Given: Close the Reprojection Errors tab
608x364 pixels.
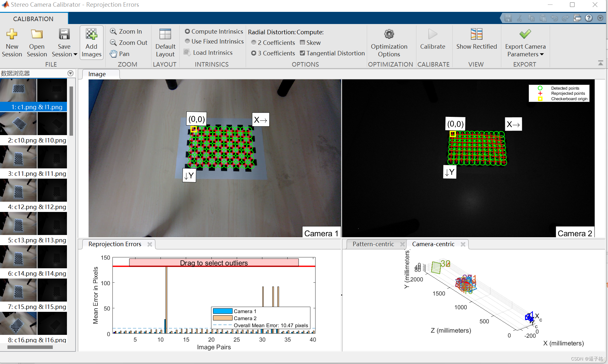Looking at the screenshot, I should click(150, 244).
